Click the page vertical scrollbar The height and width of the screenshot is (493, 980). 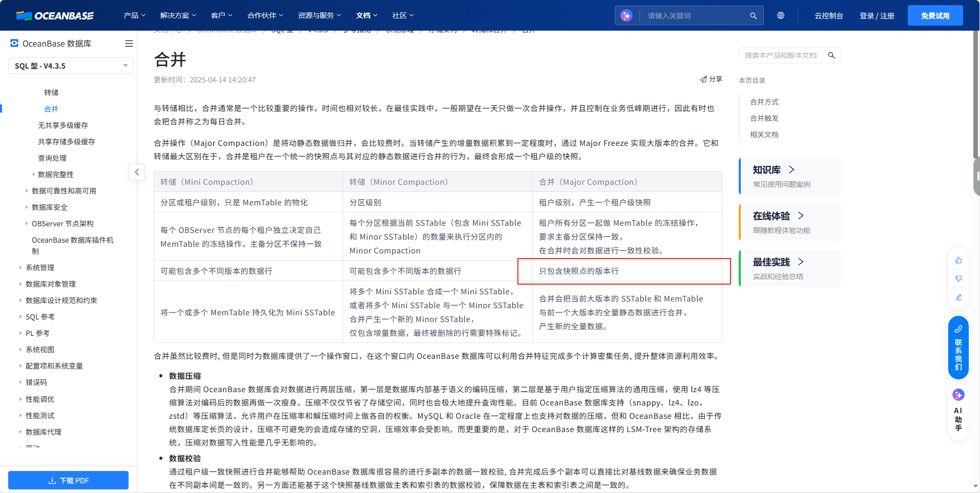[x=976, y=95]
